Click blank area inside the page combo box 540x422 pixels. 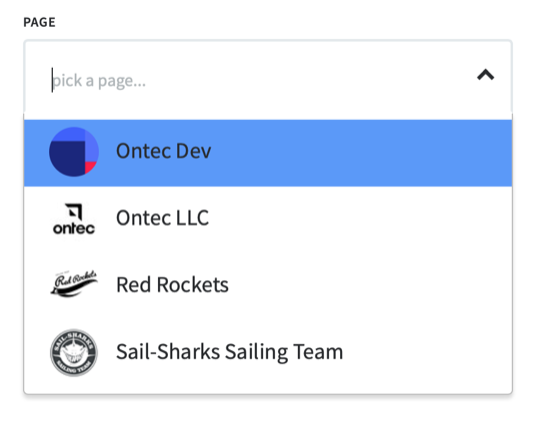click(310, 80)
